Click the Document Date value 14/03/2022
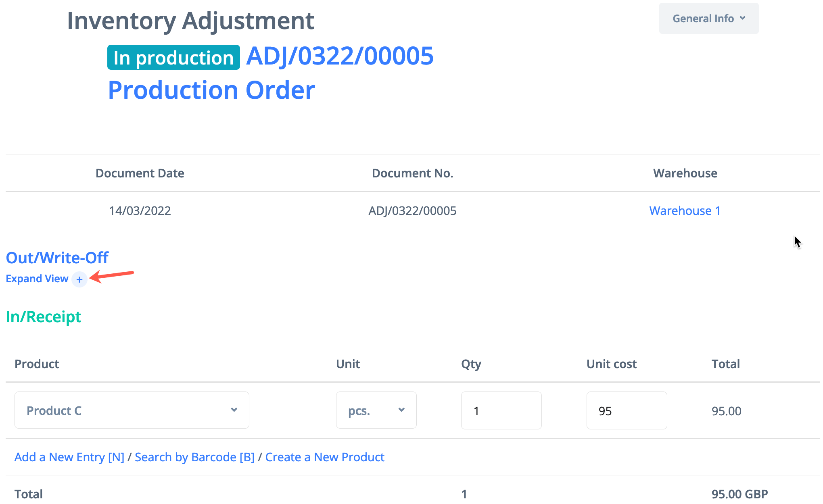 pyautogui.click(x=140, y=210)
